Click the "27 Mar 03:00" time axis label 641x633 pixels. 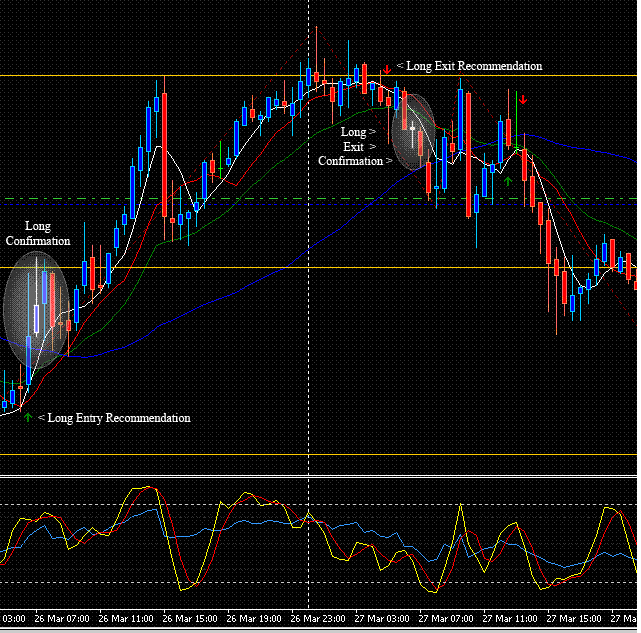click(382, 619)
